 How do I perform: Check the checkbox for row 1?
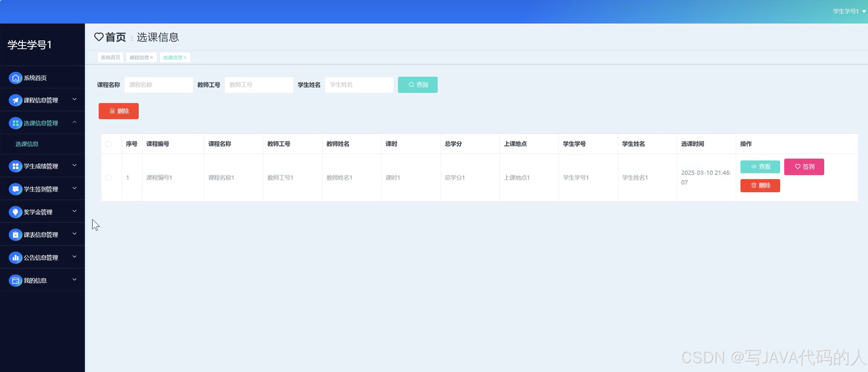click(108, 178)
